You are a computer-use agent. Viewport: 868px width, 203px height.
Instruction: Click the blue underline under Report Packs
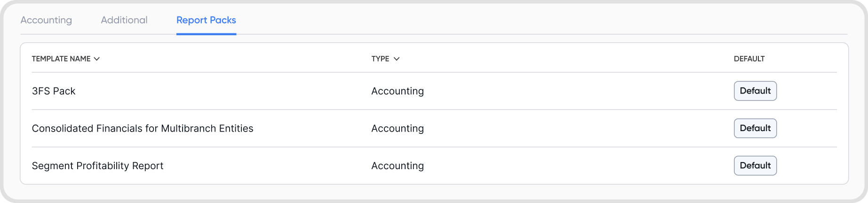(206, 34)
